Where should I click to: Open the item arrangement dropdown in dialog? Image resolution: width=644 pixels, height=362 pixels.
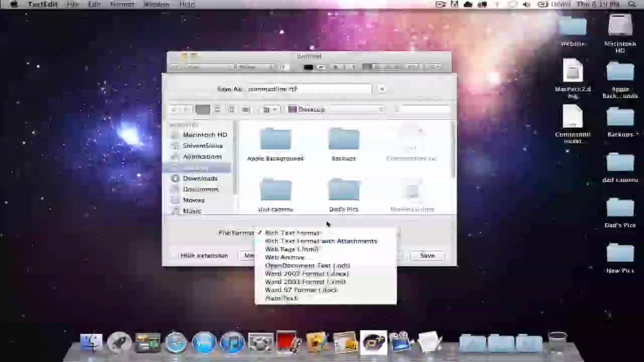coord(270,110)
